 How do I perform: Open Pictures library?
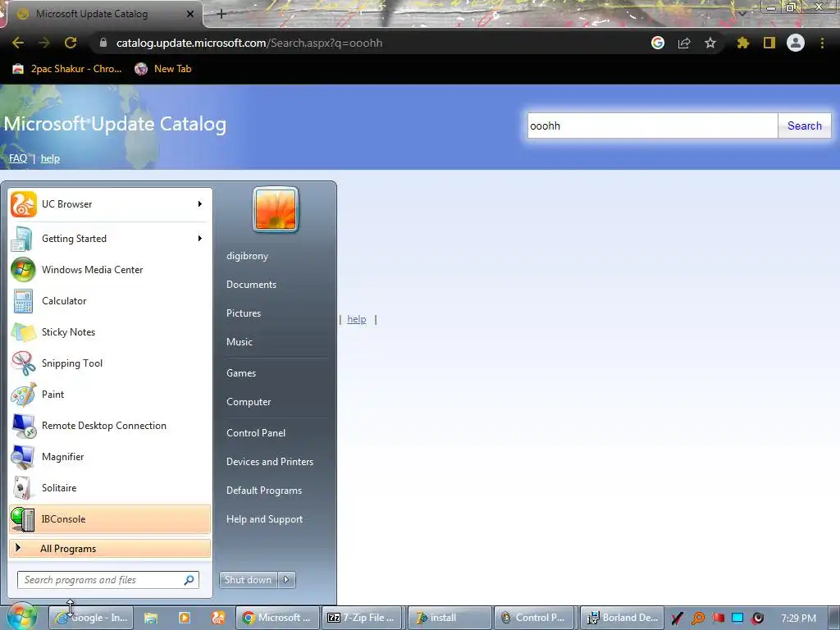tap(243, 313)
